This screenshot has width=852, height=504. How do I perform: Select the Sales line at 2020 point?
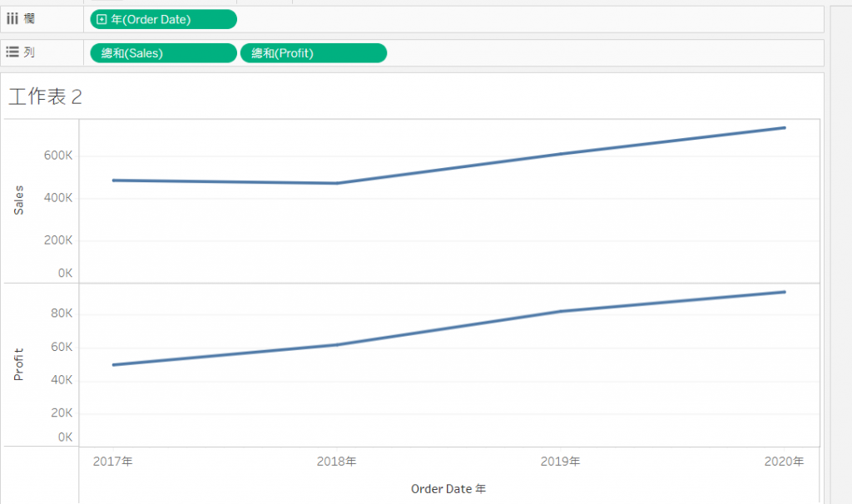pyautogui.click(x=784, y=128)
